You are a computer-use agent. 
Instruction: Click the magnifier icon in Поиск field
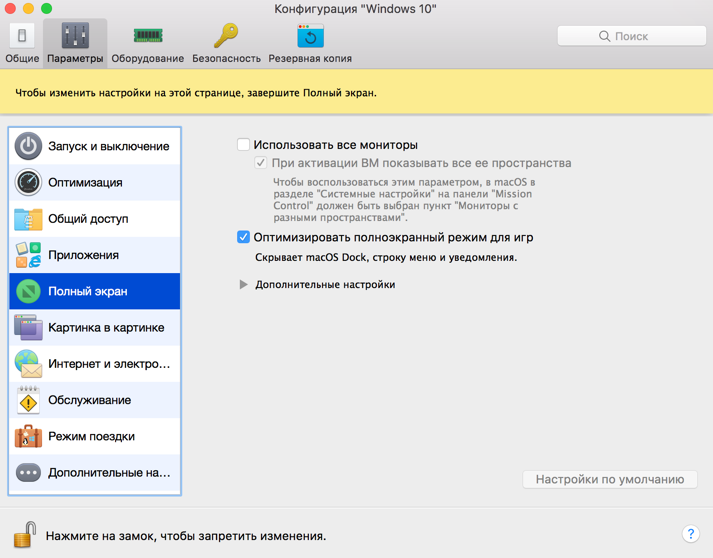coord(604,36)
